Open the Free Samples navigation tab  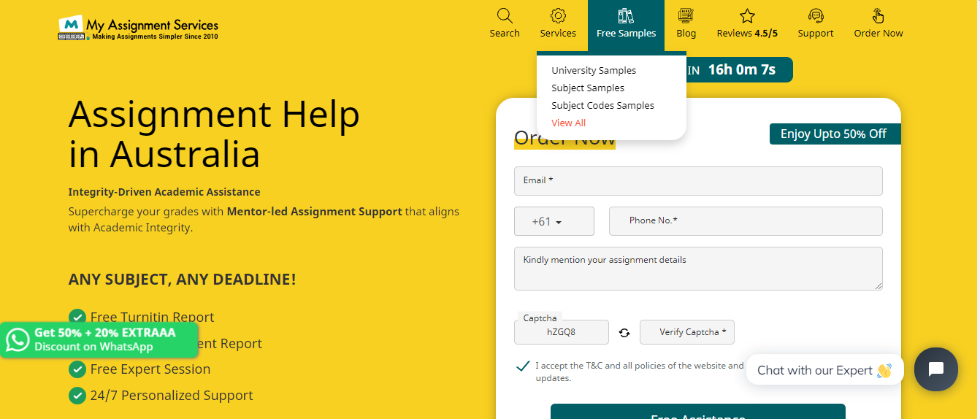coord(626,25)
